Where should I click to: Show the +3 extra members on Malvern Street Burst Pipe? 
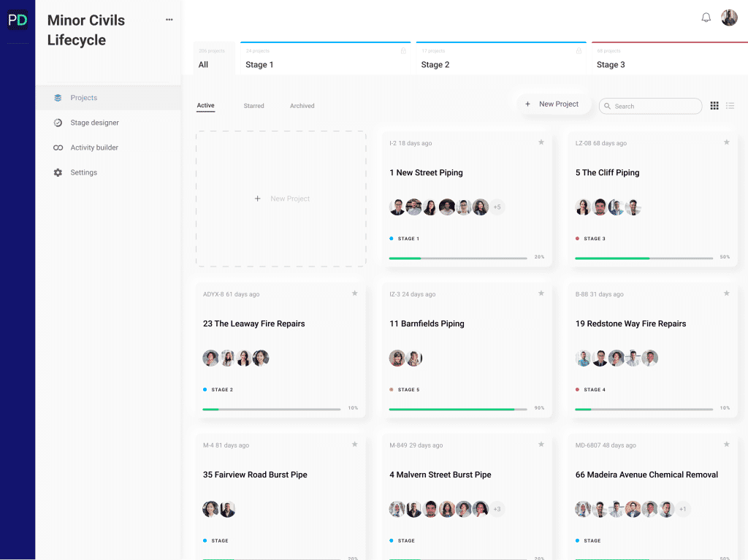[497, 509]
